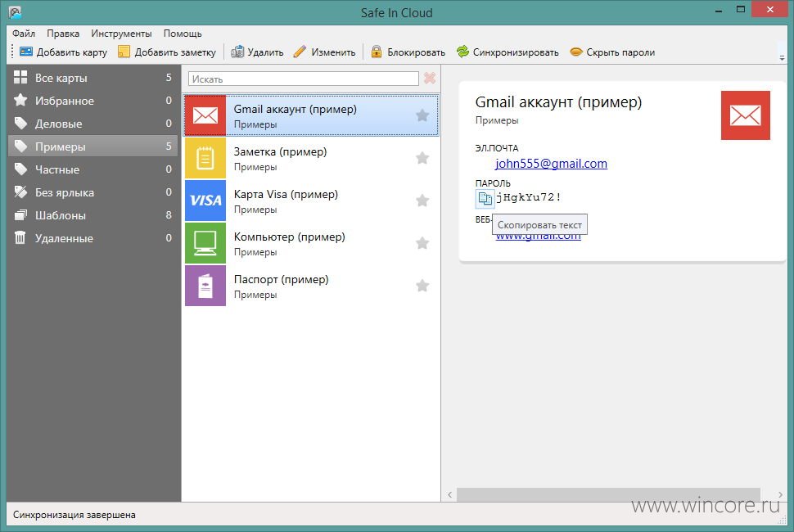The image size is (794, 532).
Task: Select the yellow note list icon
Action: pyautogui.click(x=205, y=158)
